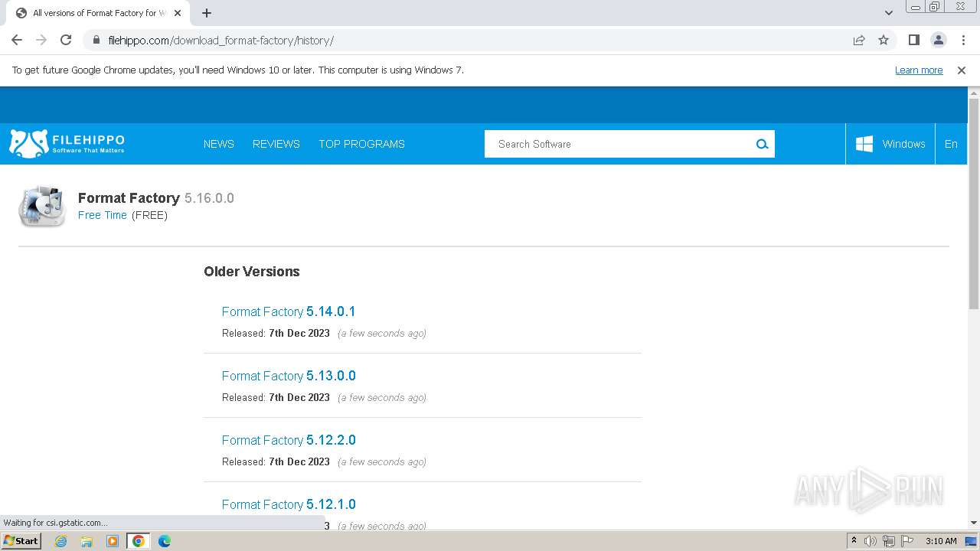Open the TOP PROGRAMS menu item
980x551 pixels.
[361, 144]
